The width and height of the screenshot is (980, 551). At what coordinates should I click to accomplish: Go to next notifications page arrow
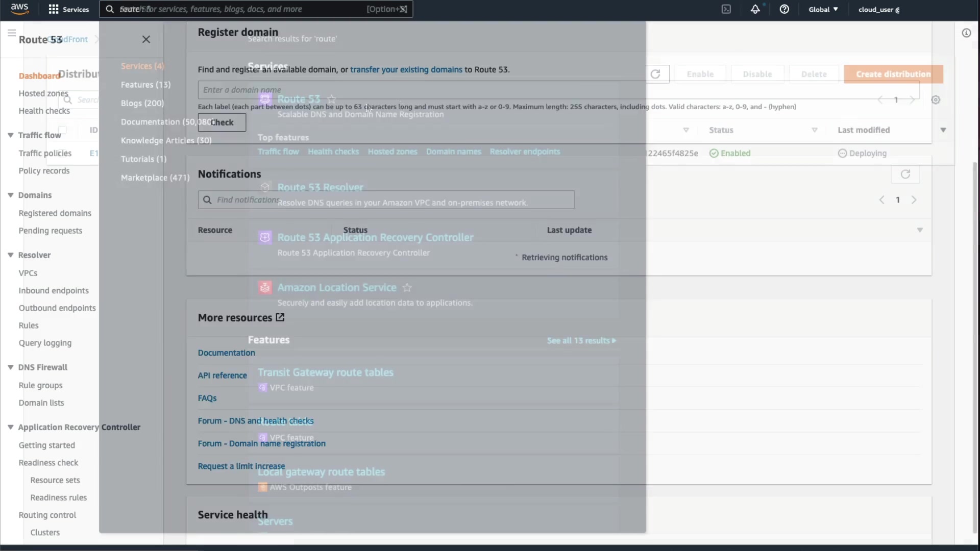coord(914,200)
